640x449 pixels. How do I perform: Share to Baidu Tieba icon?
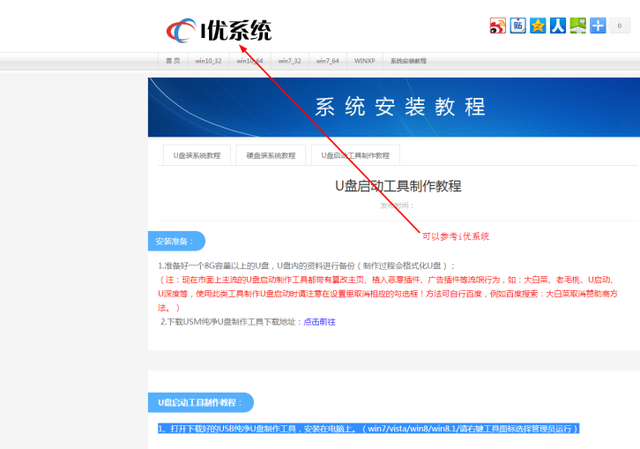coord(518,26)
